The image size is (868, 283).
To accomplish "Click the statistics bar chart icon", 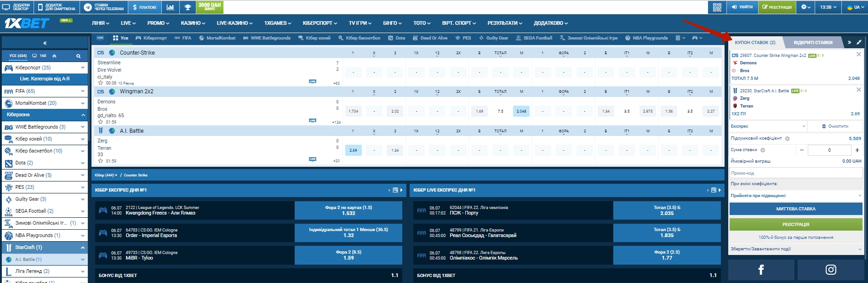I will tap(170, 7).
